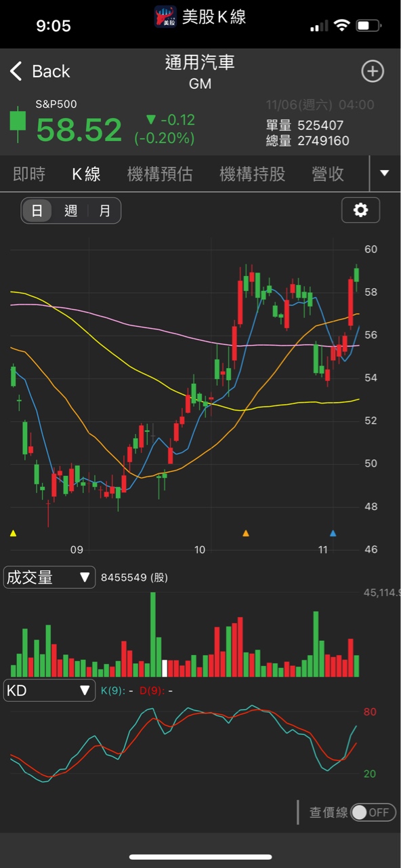Select the K線 tab
This screenshot has width=401, height=868.
click(87, 174)
